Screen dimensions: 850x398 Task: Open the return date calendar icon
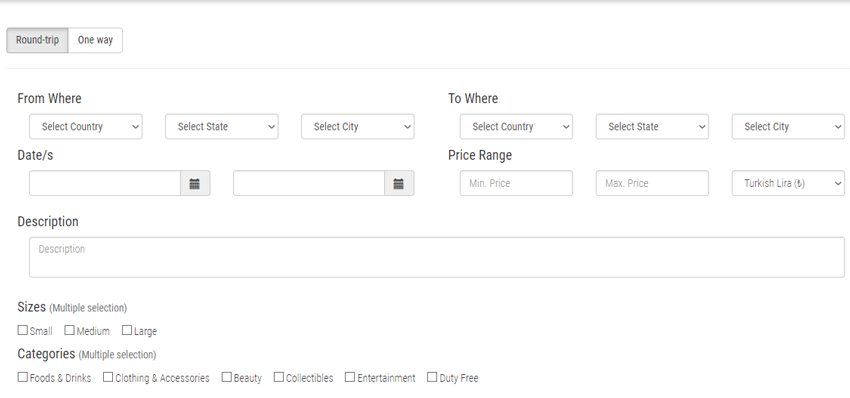(399, 183)
